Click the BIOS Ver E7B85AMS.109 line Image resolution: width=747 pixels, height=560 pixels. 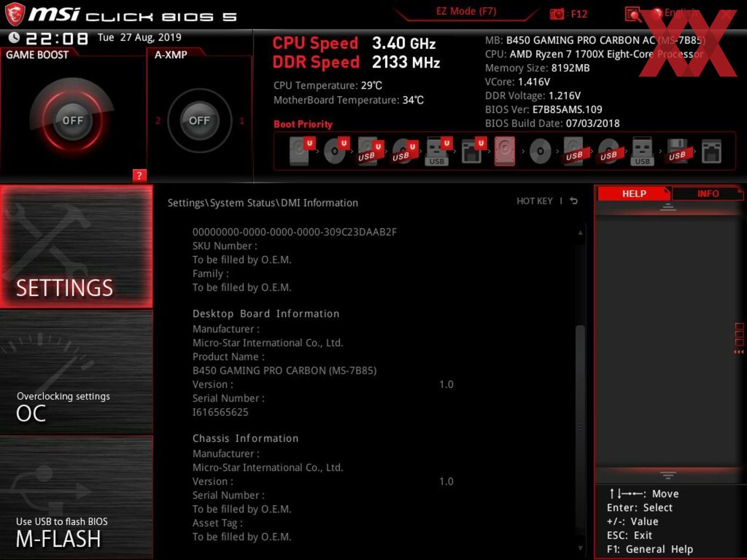(x=544, y=109)
